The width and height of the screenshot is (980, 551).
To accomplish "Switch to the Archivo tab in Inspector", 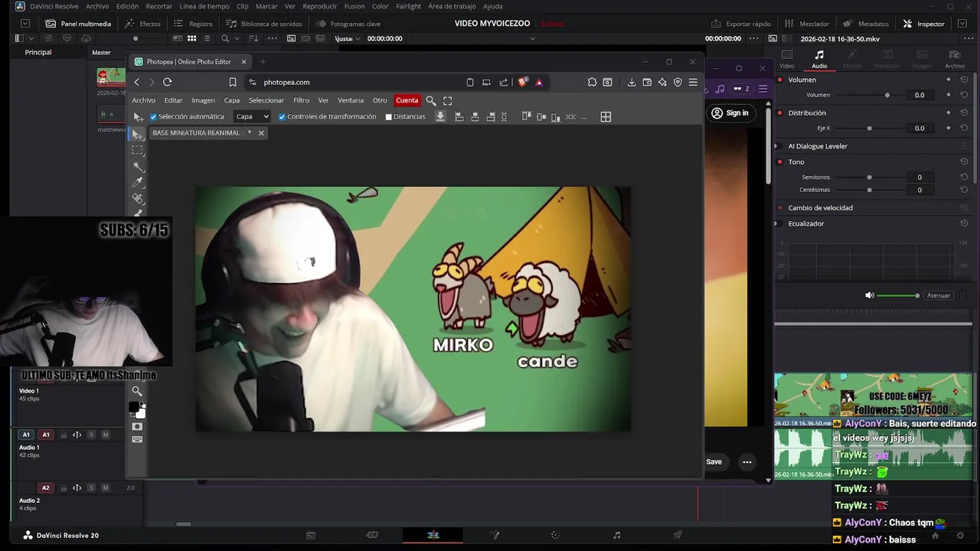I will [955, 59].
